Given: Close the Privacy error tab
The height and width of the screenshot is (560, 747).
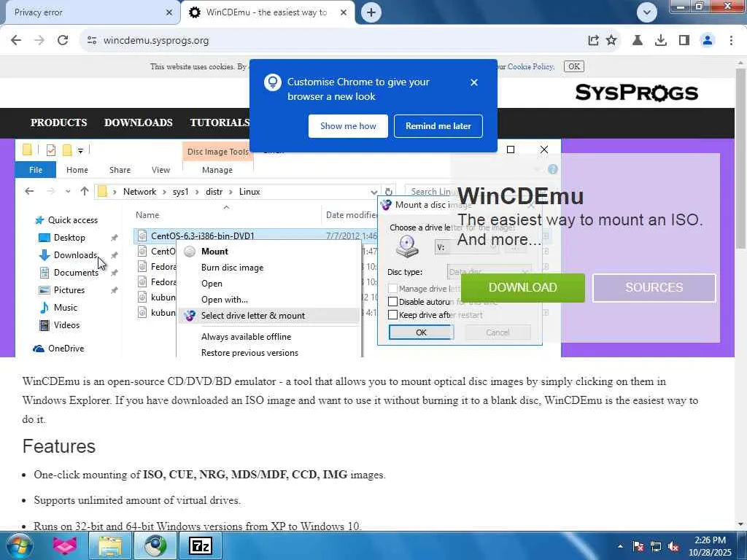Looking at the screenshot, I should [x=169, y=12].
